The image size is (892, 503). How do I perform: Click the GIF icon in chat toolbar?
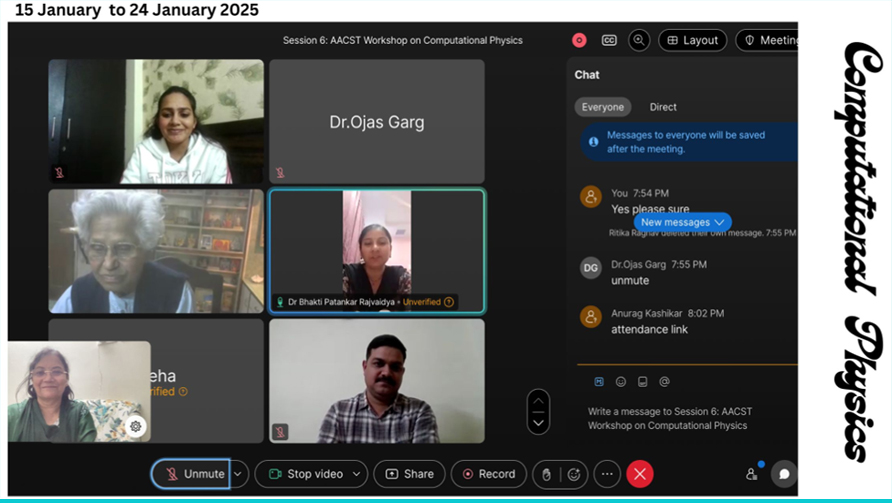pos(642,381)
